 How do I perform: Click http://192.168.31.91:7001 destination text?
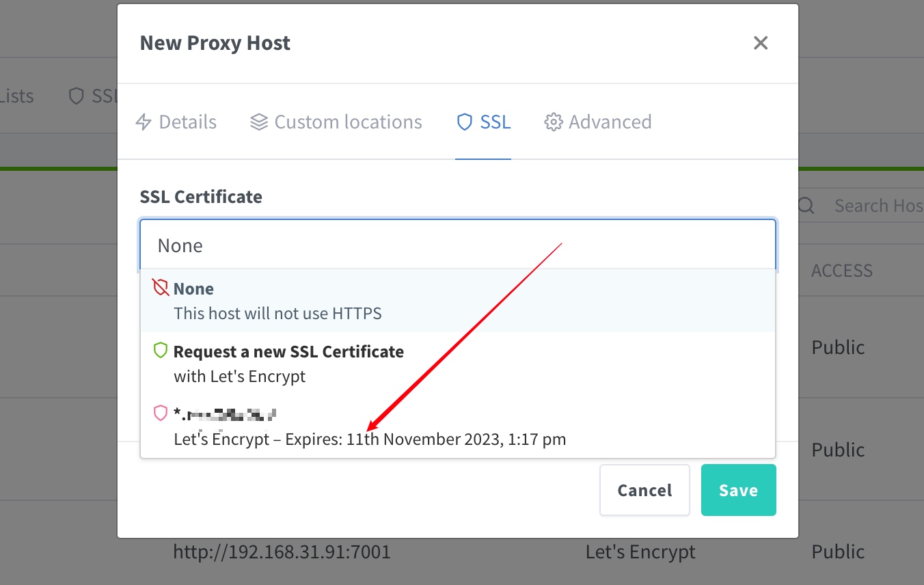282,552
